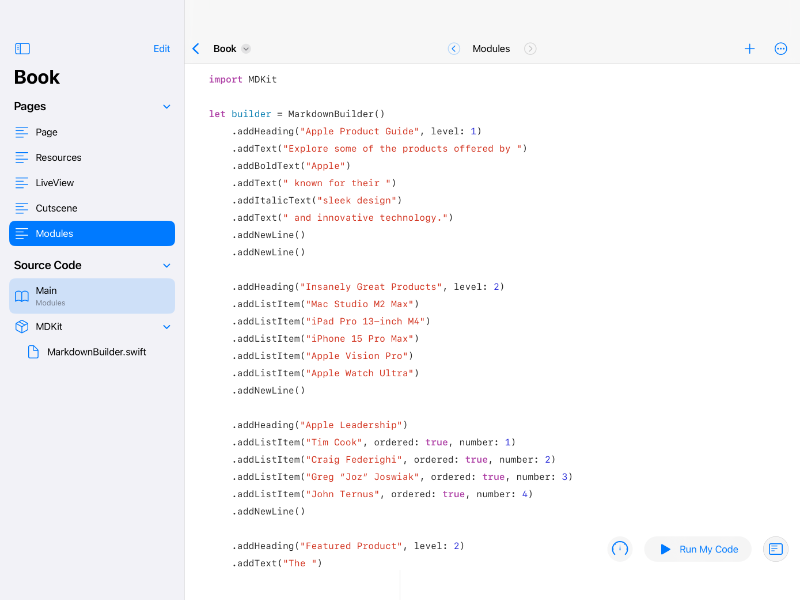The height and width of the screenshot is (600, 800).
Task: Click the Edit button in sidebar
Action: pyautogui.click(x=161, y=48)
